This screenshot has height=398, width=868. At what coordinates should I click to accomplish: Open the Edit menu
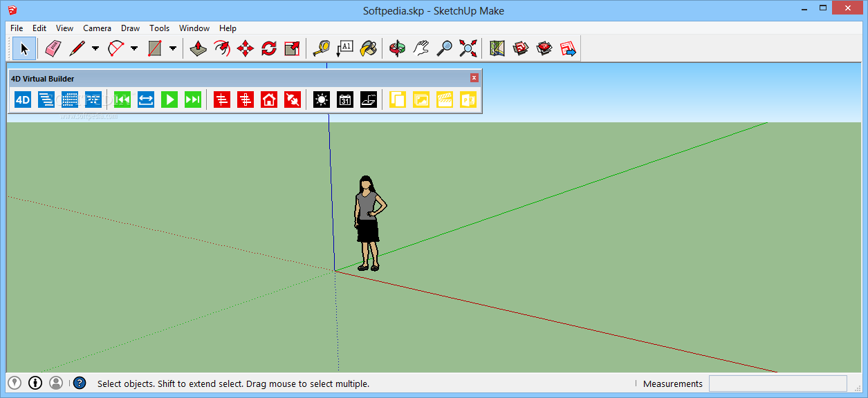[x=39, y=28]
